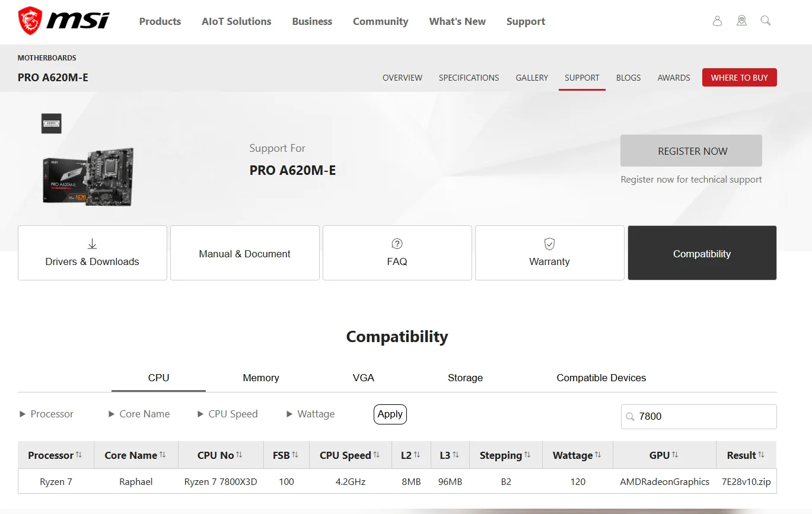This screenshot has width=812, height=514.
Task: Open the user account icon
Action: coord(717,21)
